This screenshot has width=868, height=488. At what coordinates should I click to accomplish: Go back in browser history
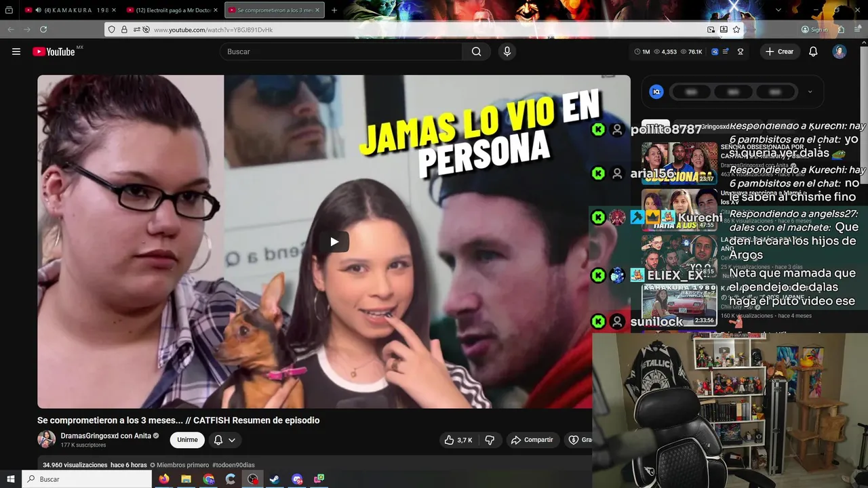pyautogui.click(x=11, y=29)
